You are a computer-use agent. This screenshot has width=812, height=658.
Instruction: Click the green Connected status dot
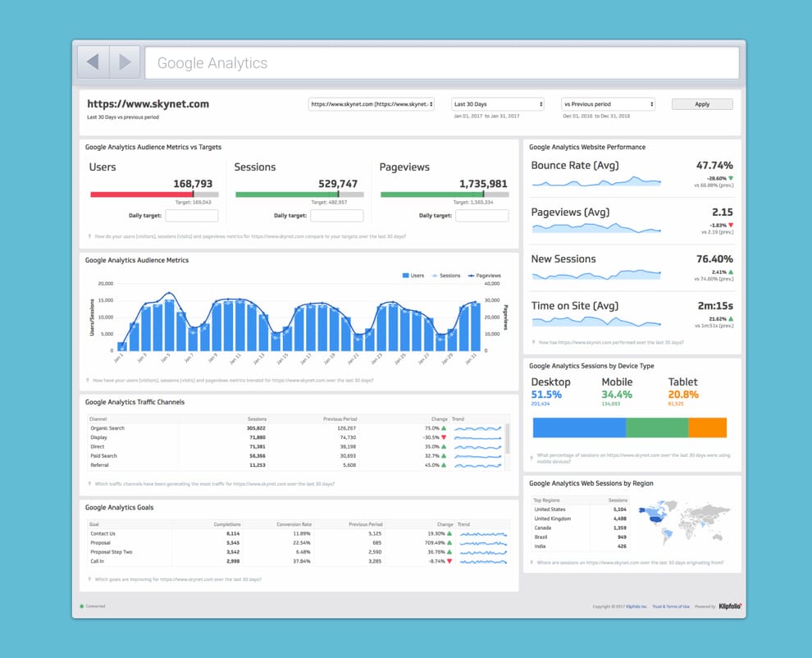point(82,606)
